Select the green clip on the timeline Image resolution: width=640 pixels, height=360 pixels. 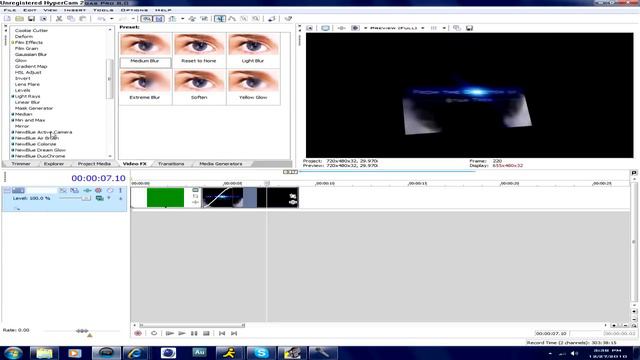point(165,198)
